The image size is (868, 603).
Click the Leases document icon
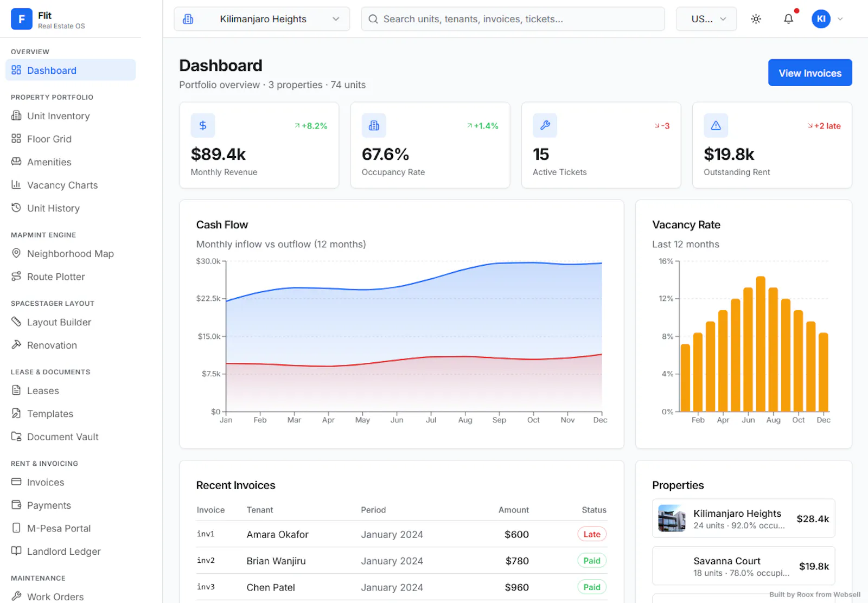click(x=16, y=390)
